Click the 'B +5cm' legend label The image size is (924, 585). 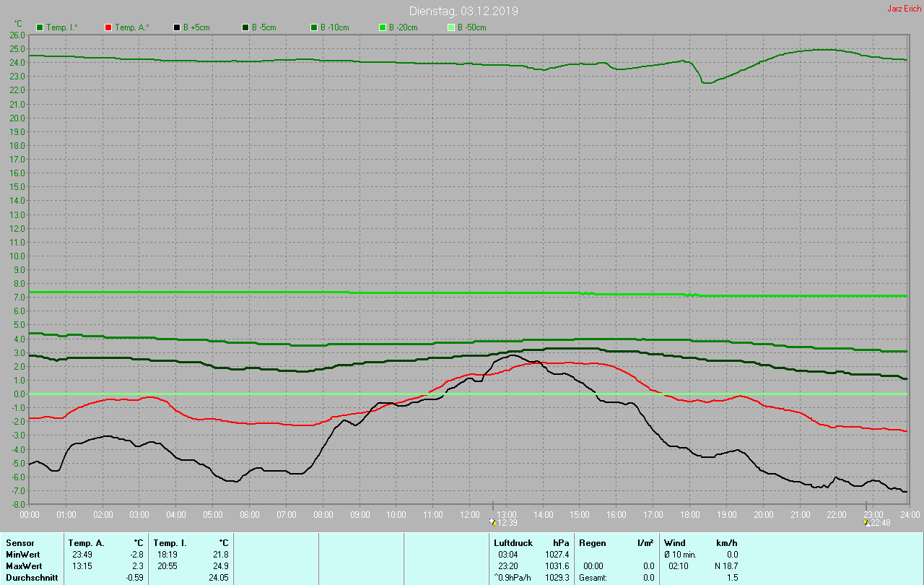click(197, 27)
